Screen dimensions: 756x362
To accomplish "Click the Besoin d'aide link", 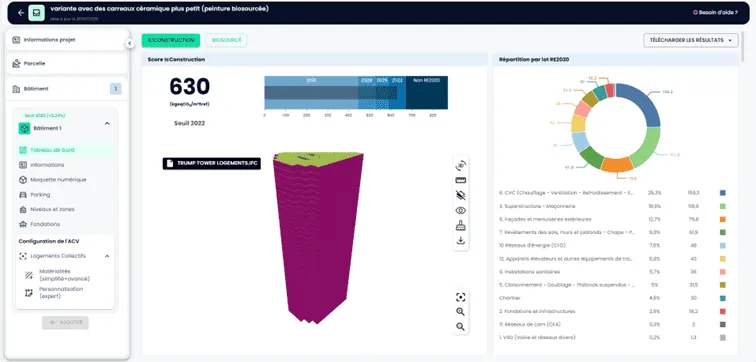I will [715, 13].
